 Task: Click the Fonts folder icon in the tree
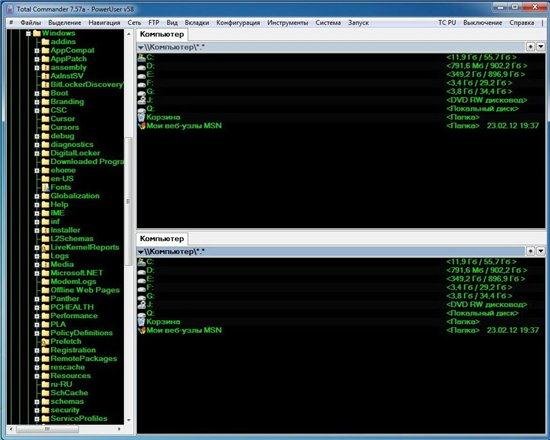(x=45, y=187)
